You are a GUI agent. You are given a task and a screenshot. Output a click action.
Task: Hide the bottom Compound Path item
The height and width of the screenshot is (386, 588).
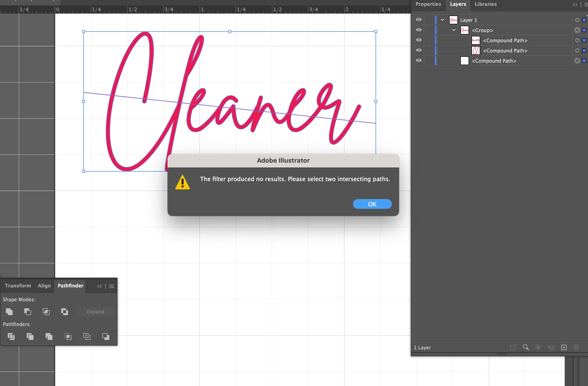(x=419, y=60)
